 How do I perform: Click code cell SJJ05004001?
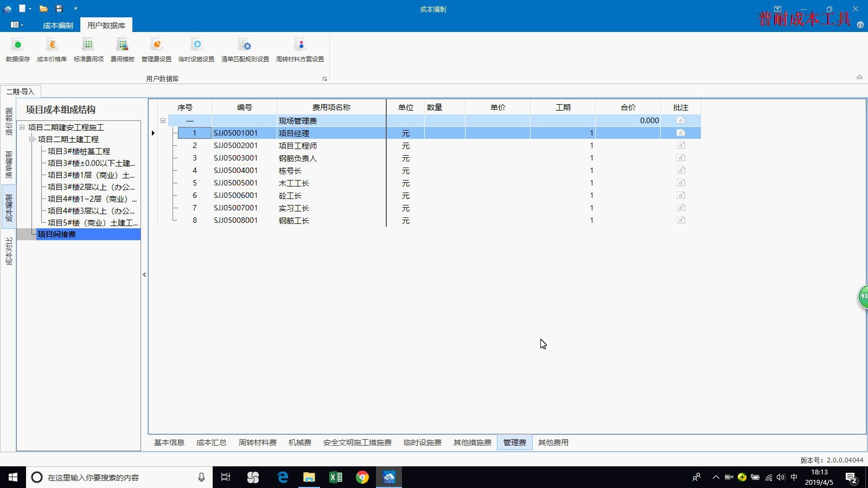(244, 170)
